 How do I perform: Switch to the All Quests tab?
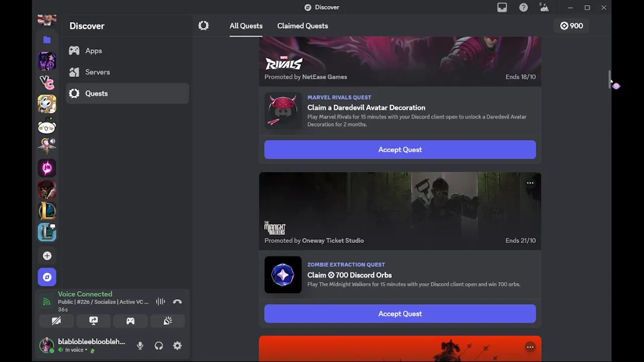click(246, 26)
